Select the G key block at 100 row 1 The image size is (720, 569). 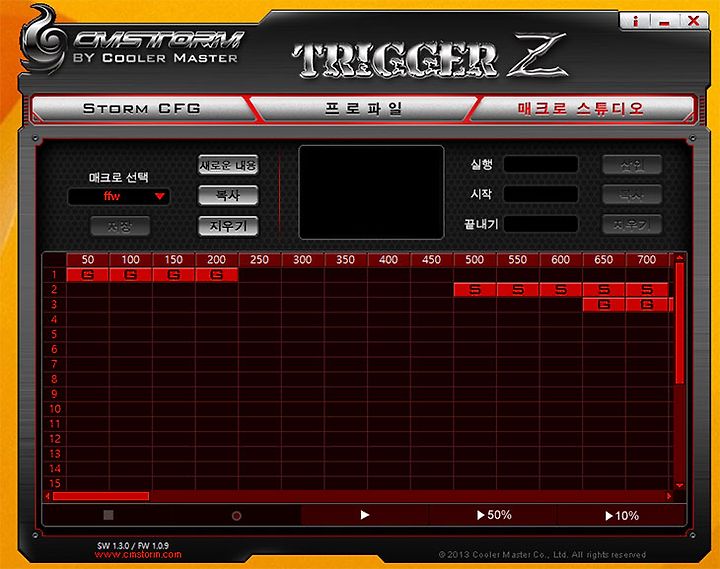[x=130, y=275]
